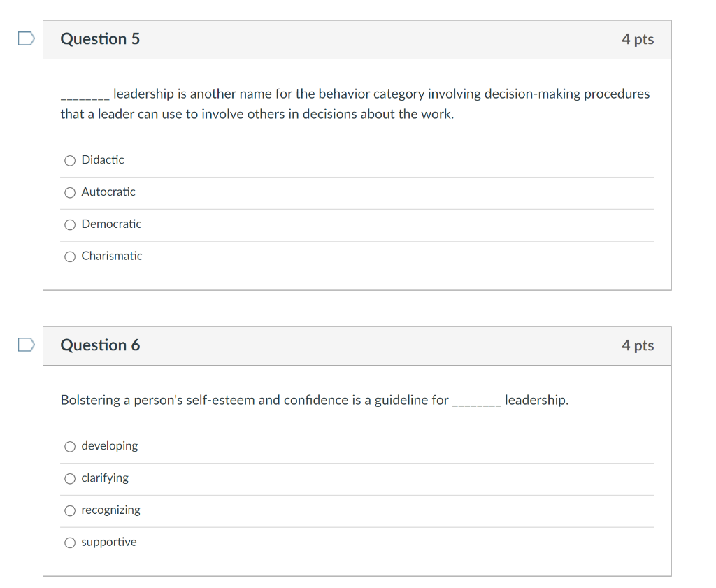Click the 4 pts label of Question 6
This screenshot has width=716, height=588.
pyautogui.click(x=637, y=345)
